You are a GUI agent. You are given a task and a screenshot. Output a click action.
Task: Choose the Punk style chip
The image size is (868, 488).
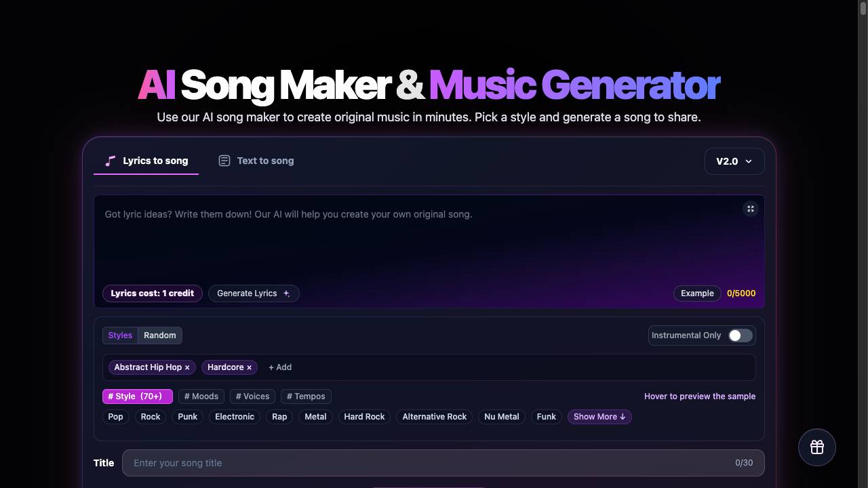tap(188, 417)
